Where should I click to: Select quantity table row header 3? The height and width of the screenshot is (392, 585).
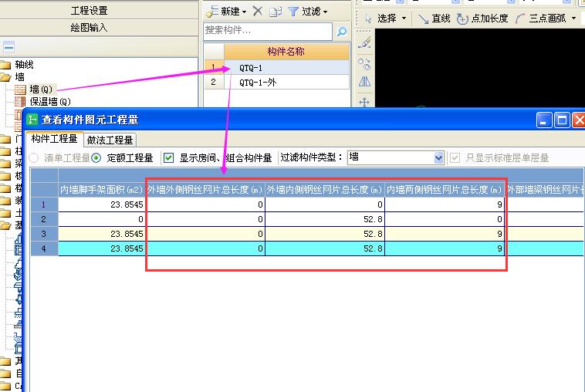coord(44,234)
